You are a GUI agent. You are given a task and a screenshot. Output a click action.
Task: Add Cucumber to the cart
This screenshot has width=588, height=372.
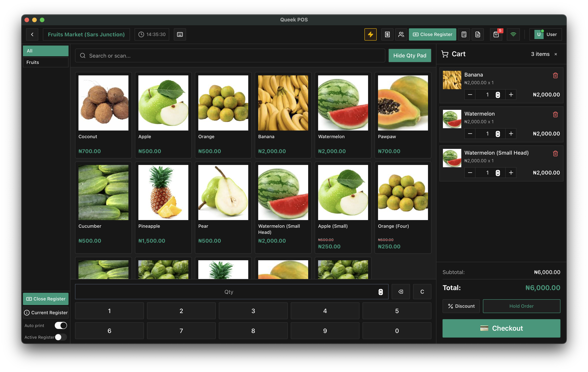click(103, 207)
